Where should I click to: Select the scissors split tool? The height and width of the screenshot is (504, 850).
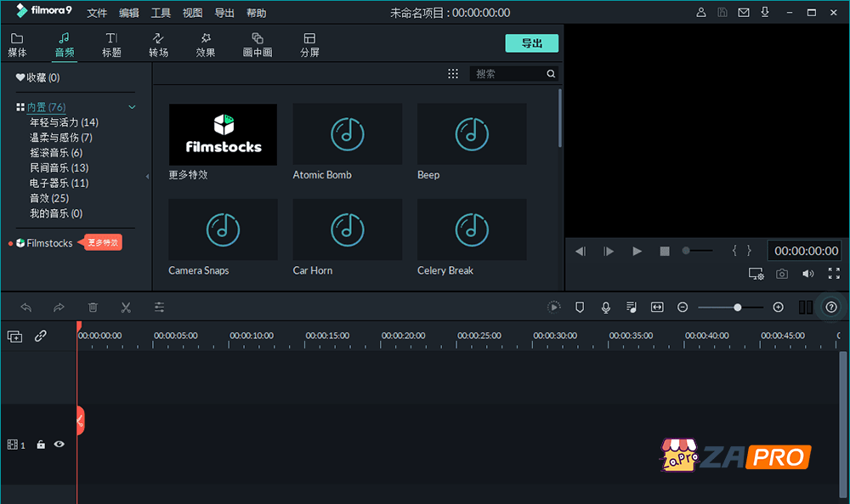[126, 307]
